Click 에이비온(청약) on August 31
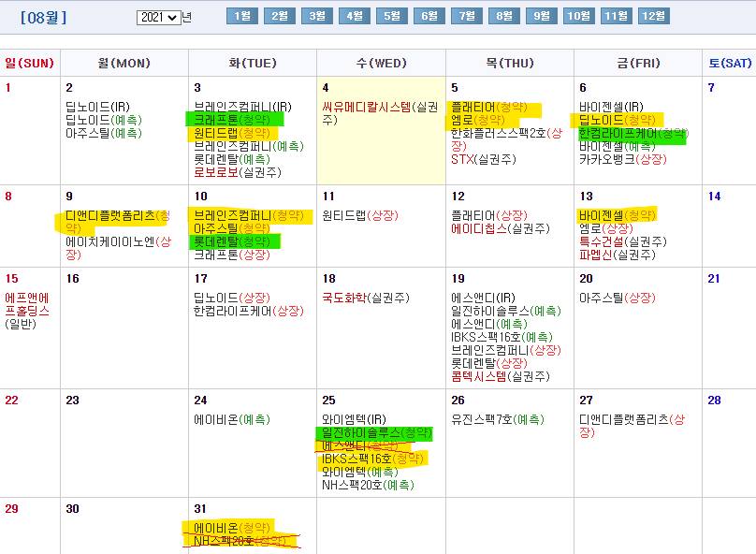This screenshot has width=756, height=554. pyautogui.click(x=232, y=528)
